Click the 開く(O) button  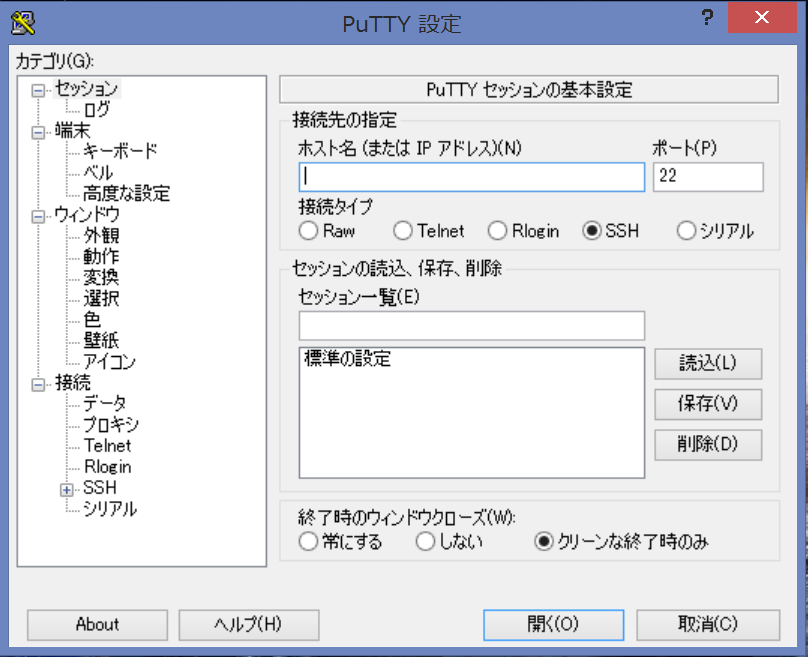click(553, 625)
